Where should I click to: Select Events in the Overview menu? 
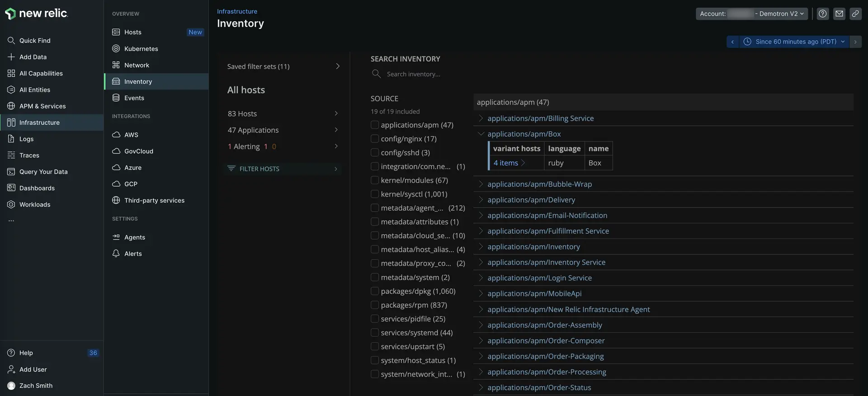134,98
